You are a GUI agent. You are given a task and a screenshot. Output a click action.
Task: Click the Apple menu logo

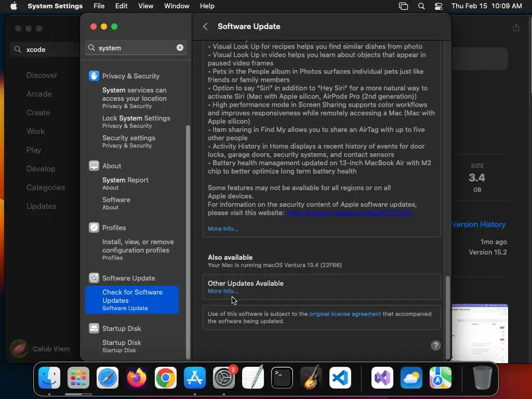coord(14,6)
